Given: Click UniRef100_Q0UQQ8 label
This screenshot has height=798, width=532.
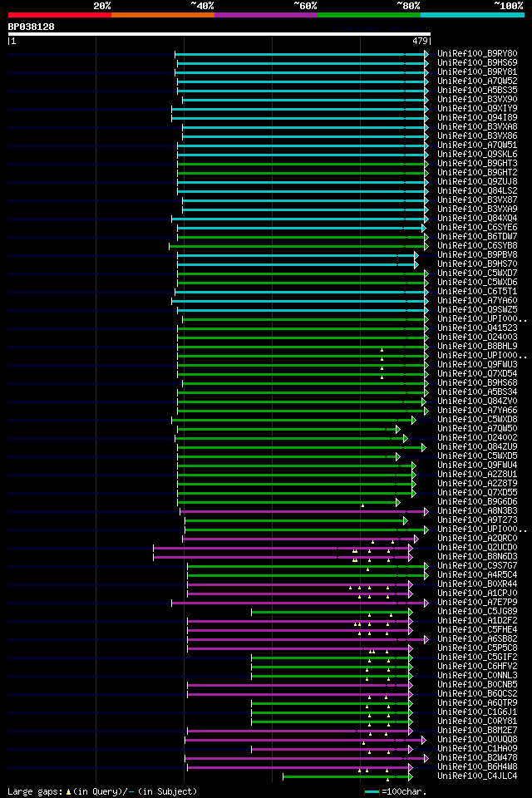Looking at the screenshot, I should (x=477, y=741).
